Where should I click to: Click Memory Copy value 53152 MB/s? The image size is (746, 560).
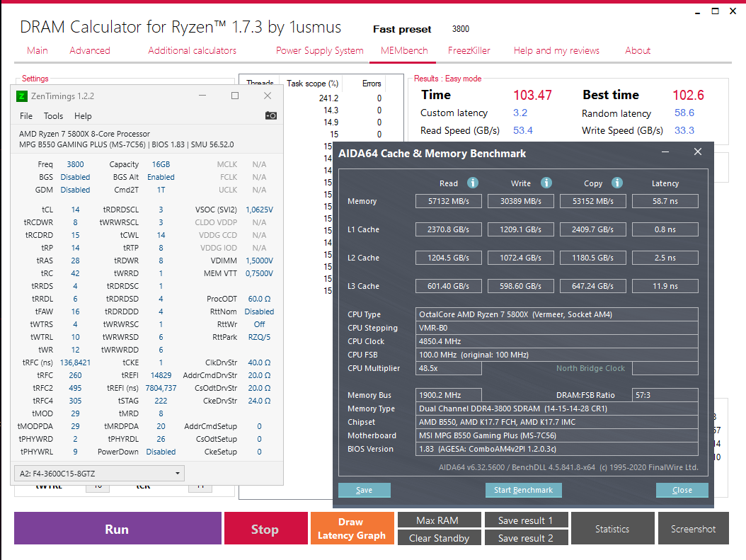click(x=593, y=201)
